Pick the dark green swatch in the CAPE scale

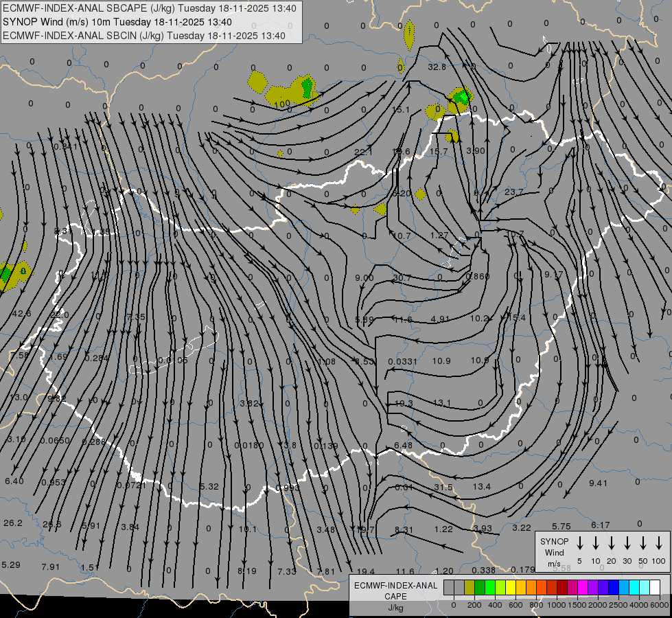tap(480, 587)
